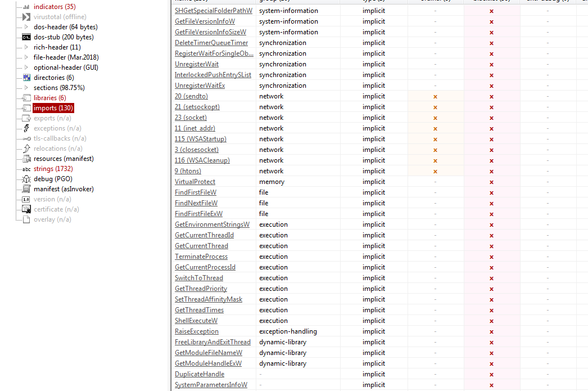Open the GetEnvironmentStringsW link
This screenshot has width=588, height=391.
click(x=212, y=224)
